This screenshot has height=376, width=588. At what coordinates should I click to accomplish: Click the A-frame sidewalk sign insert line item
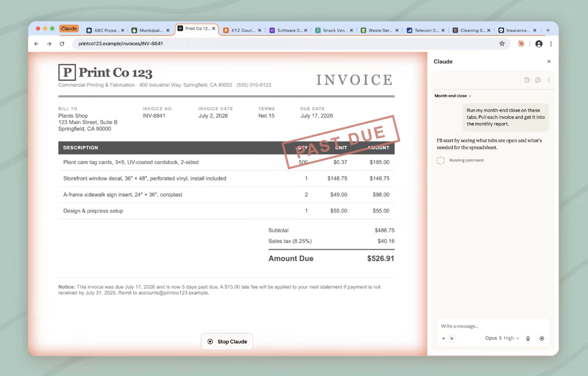(226, 195)
